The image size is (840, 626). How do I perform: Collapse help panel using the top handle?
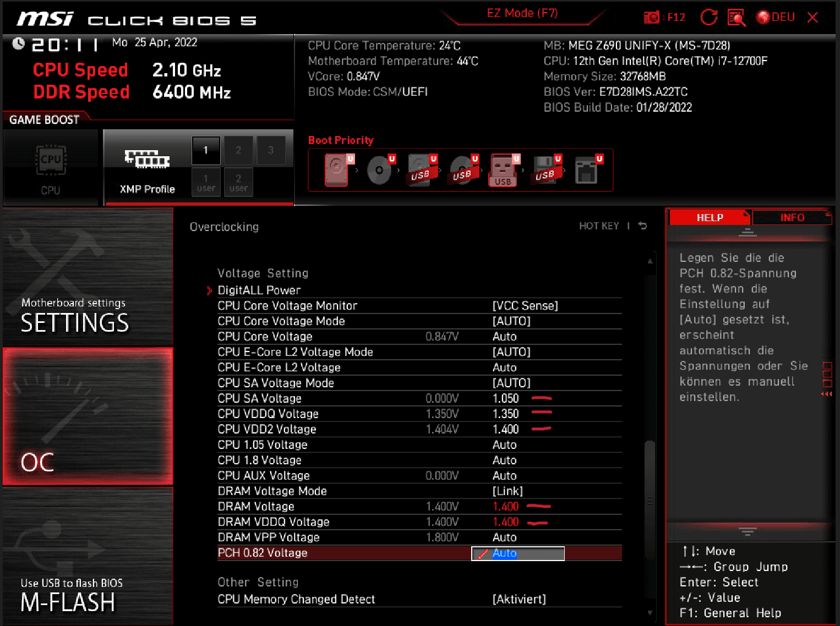(747, 232)
